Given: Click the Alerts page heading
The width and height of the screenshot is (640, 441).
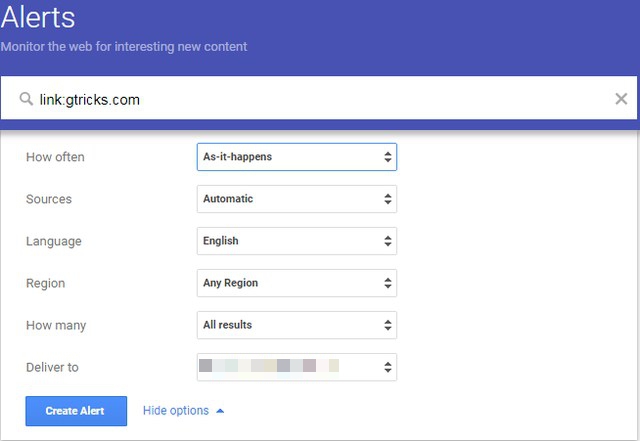Looking at the screenshot, I should 39,18.
